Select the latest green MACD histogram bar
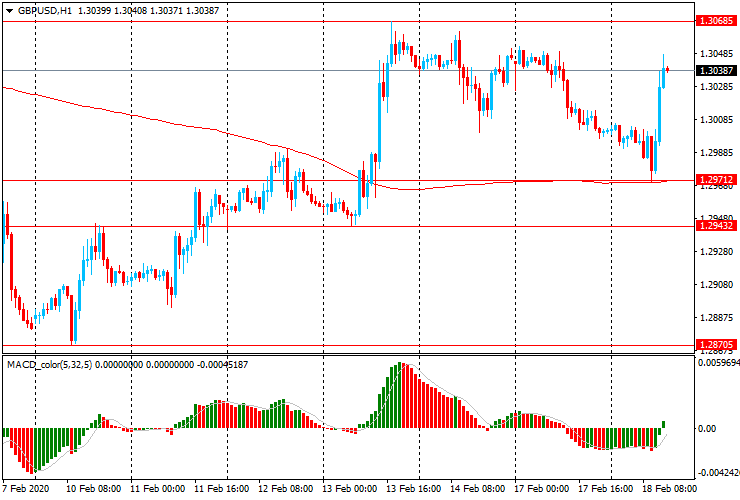 pyautogui.click(x=664, y=424)
